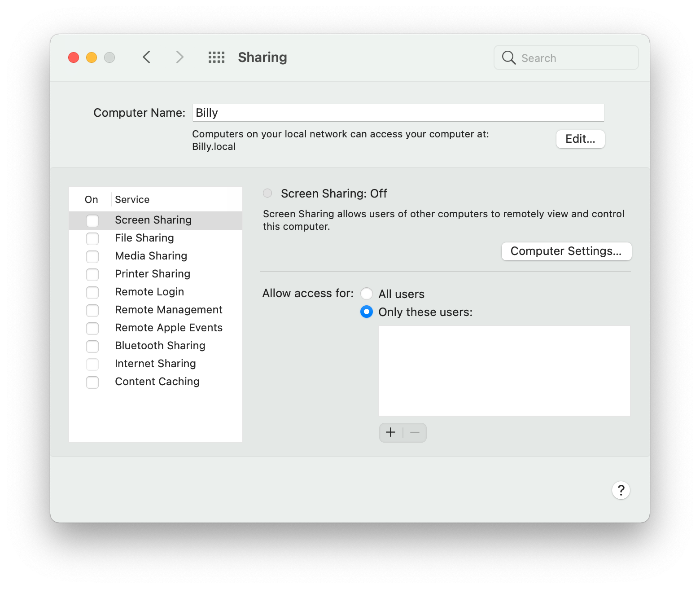Enable the Remote Management checkbox

[92, 310]
